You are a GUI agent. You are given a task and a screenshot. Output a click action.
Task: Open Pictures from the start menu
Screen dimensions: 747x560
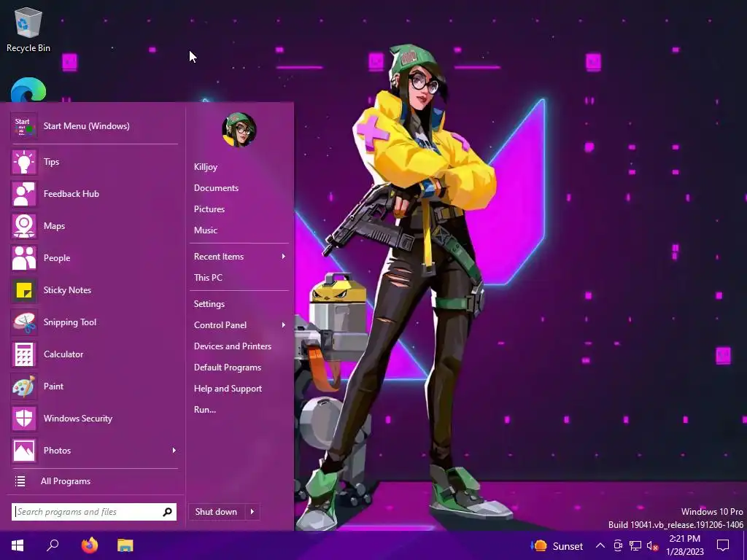pyautogui.click(x=209, y=209)
